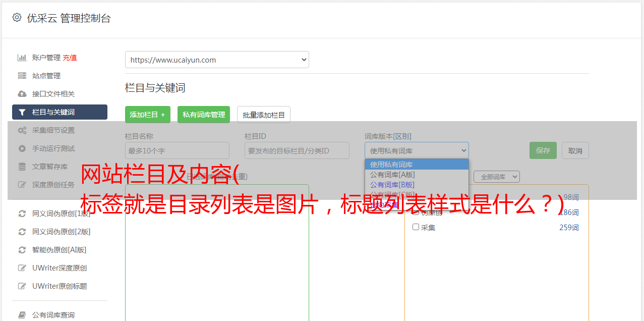
Task: Click the red 充值 link
Action: click(x=70, y=58)
